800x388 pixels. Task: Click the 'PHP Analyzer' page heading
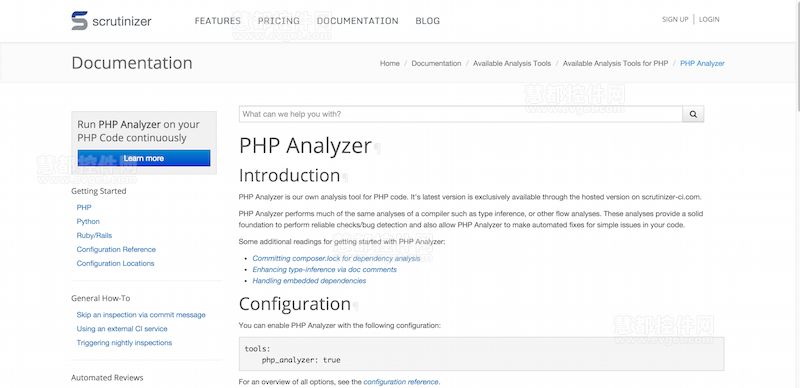point(305,146)
